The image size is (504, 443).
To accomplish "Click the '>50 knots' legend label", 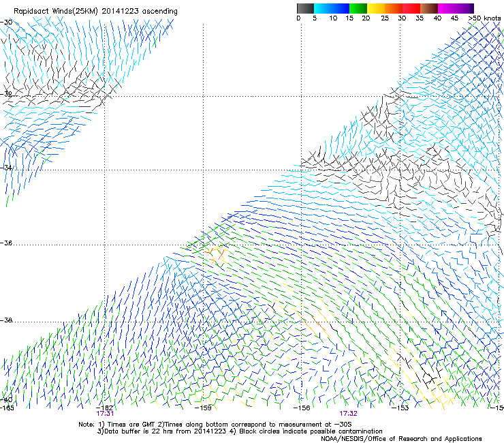I will pos(484,18).
